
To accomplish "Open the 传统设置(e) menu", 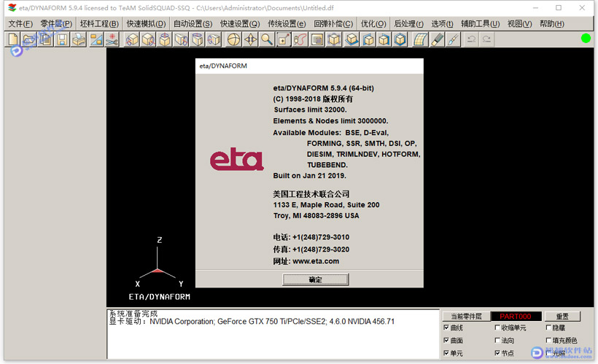I will coord(287,23).
